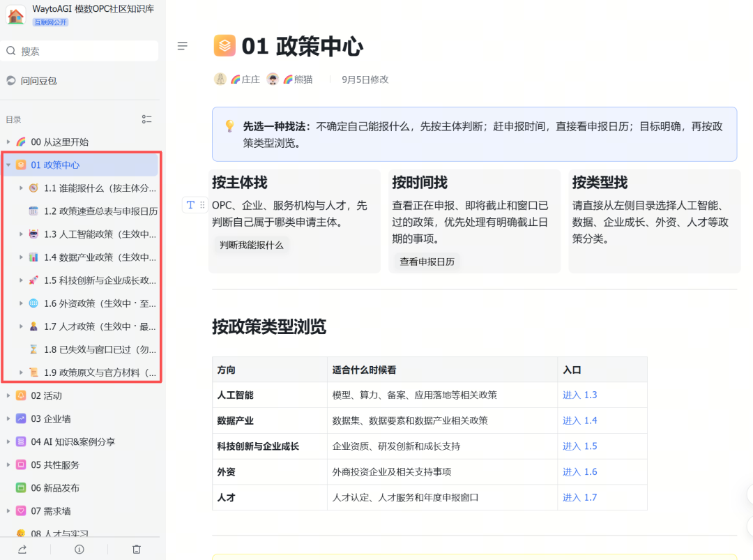Click the 搜索 search field
The width and height of the screenshot is (753, 560).
pyautogui.click(x=79, y=51)
